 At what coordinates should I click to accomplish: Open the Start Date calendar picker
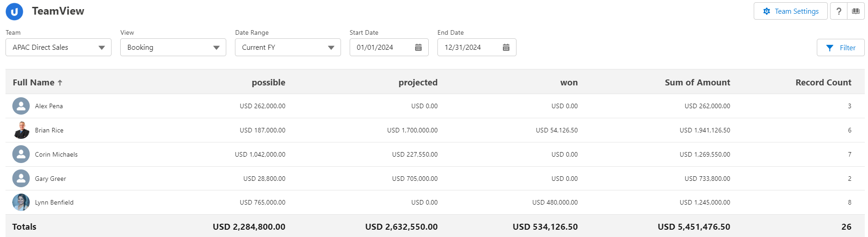click(x=418, y=47)
